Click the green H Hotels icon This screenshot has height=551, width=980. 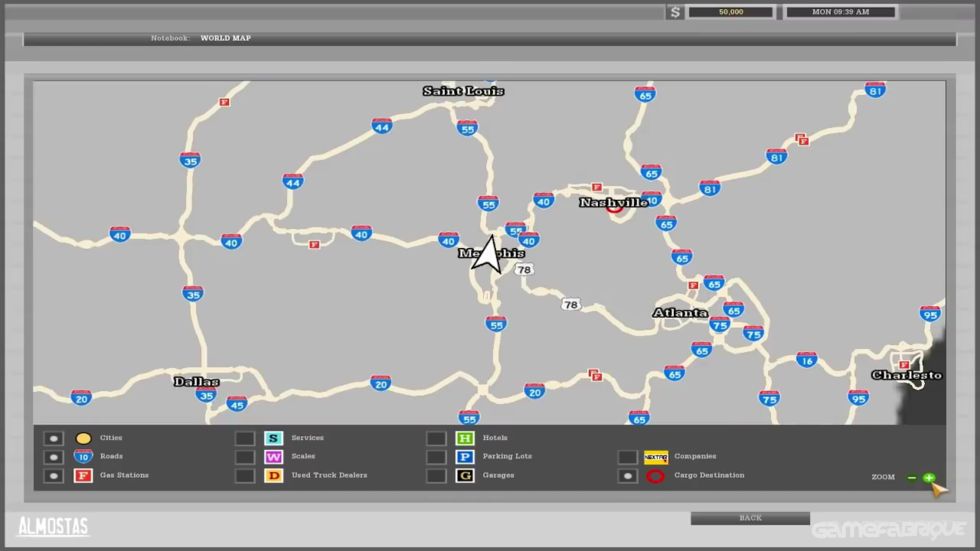(465, 439)
